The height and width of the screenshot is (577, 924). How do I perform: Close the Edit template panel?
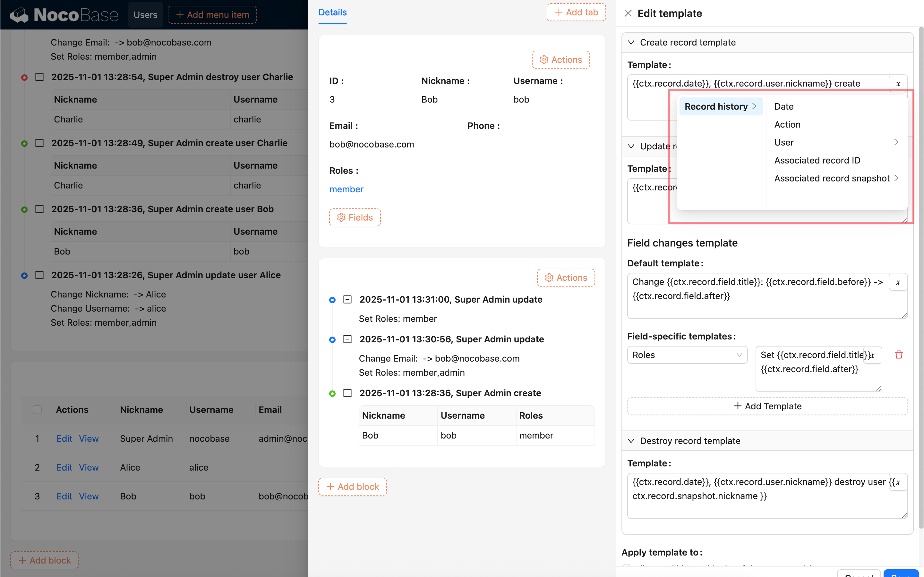click(628, 13)
